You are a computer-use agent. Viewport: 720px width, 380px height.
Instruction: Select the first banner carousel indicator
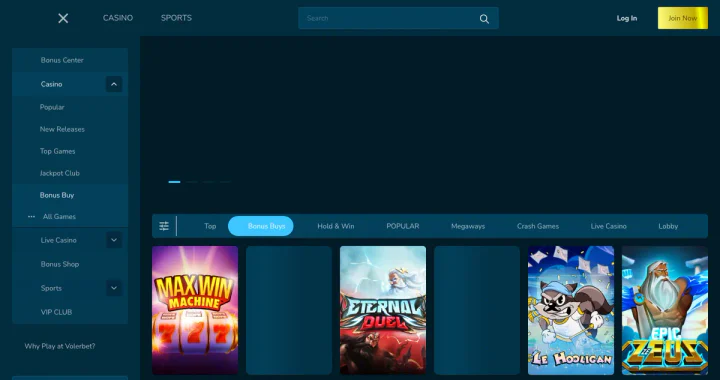[174, 182]
